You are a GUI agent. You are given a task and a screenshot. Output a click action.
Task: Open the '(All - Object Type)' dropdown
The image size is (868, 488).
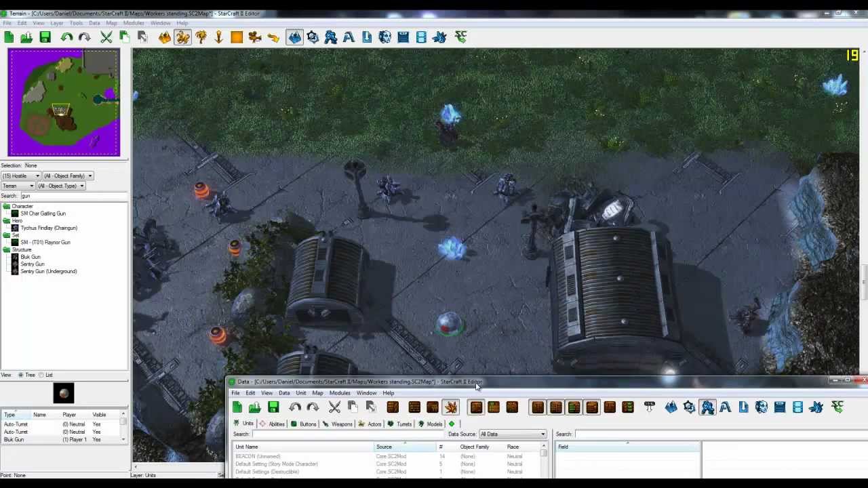pos(61,186)
